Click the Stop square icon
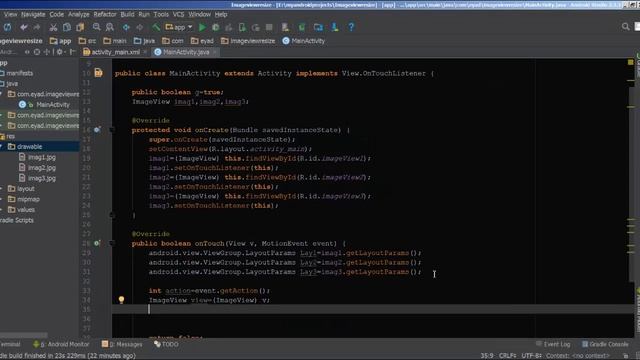Viewport: 640px width, 360px height. point(269,27)
